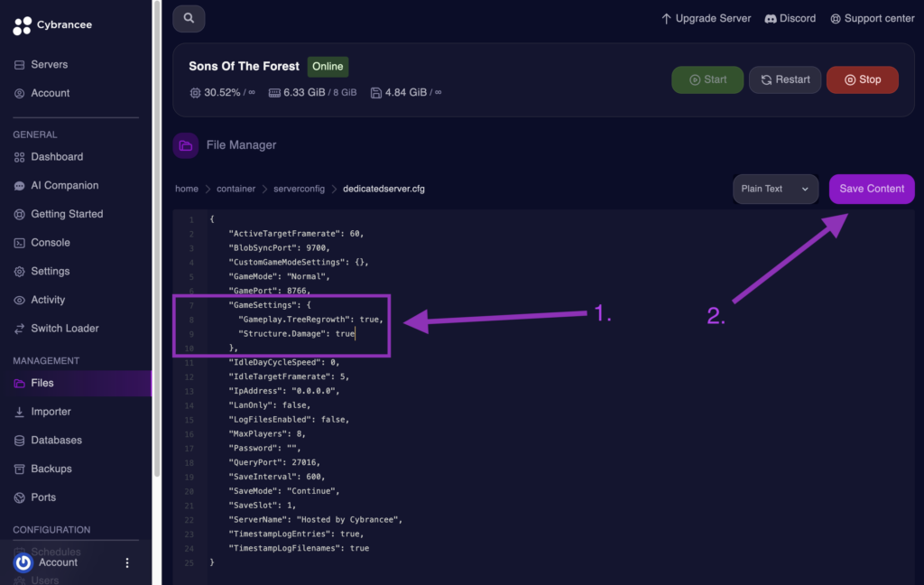Click the "MaxPlayers": 8 line
This screenshot has height=585, width=924.
coord(267,434)
